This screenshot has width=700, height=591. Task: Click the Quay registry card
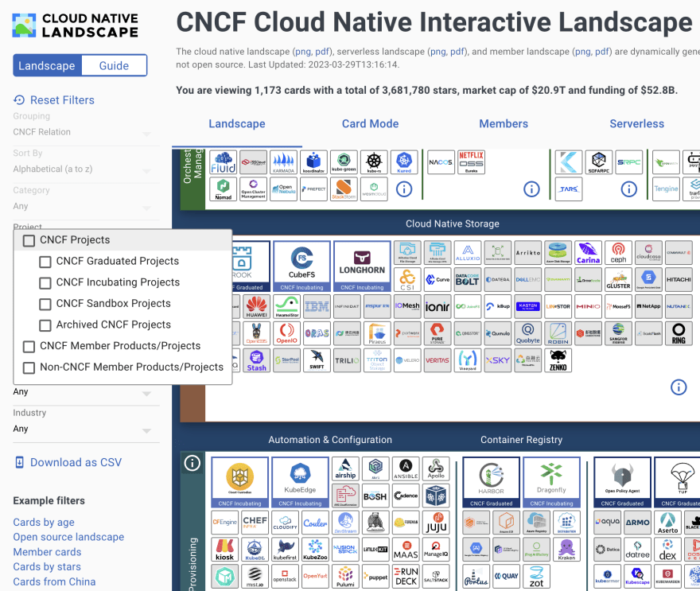click(506, 576)
